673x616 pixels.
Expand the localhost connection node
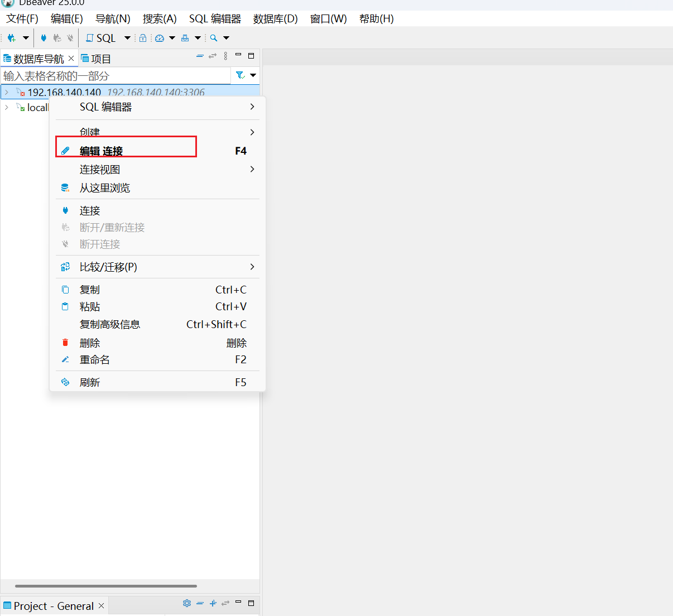7,107
